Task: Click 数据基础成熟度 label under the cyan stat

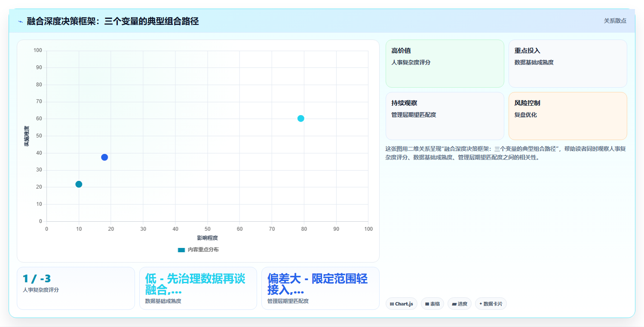Action: tap(163, 301)
